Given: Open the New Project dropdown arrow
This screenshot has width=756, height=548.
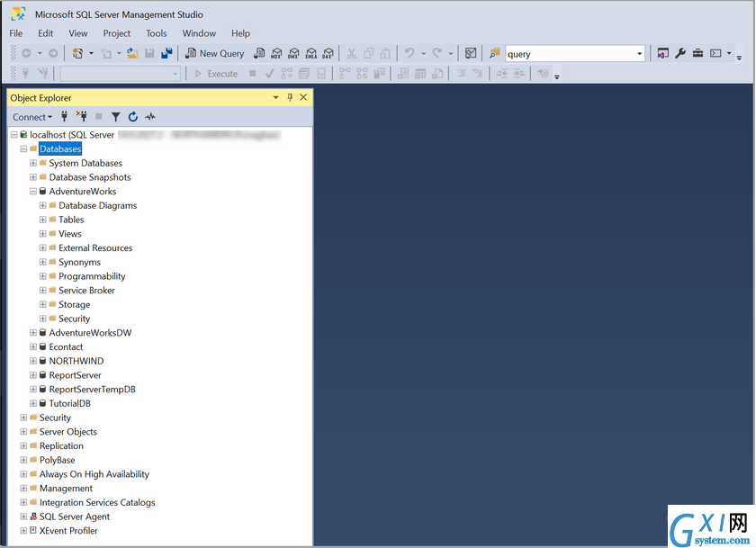Looking at the screenshot, I should click(x=91, y=53).
